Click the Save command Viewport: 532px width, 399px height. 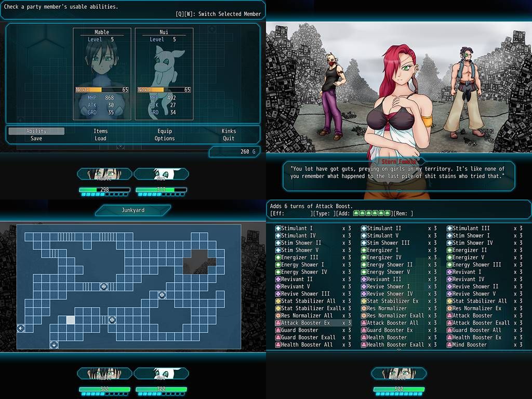pyautogui.click(x=36, y=138)
